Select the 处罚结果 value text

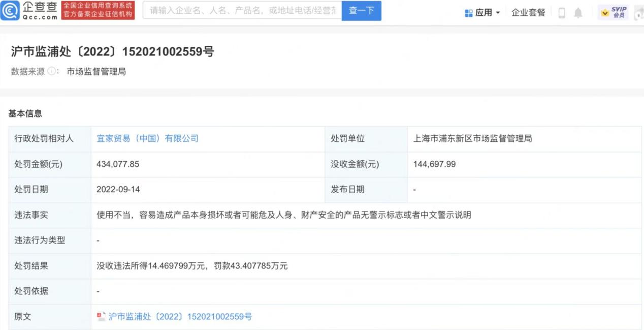[x=192, y=265]
